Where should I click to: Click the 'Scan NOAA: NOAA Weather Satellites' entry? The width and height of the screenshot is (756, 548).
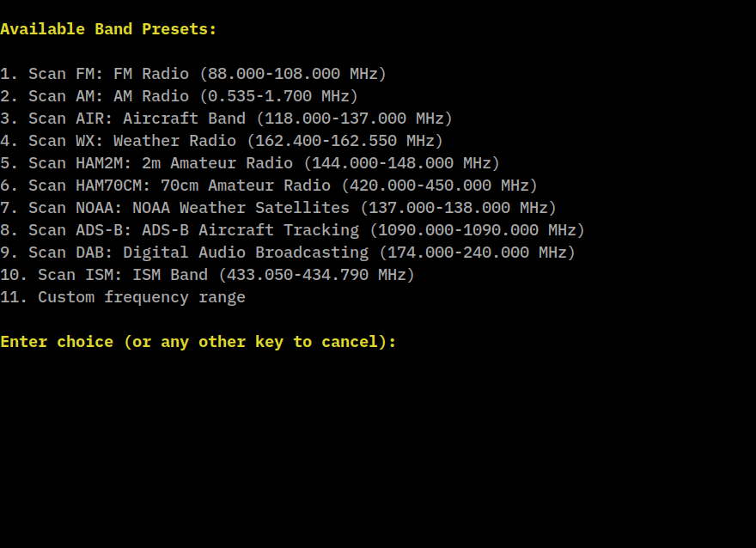[278, 208]
